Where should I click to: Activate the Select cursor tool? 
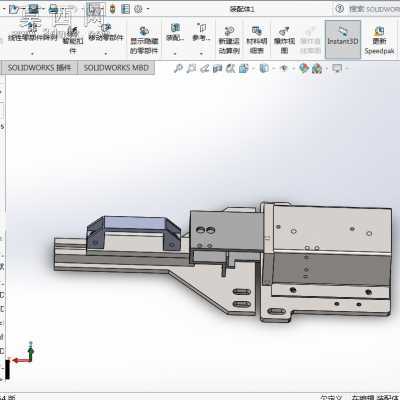click(x=94, y=9)
